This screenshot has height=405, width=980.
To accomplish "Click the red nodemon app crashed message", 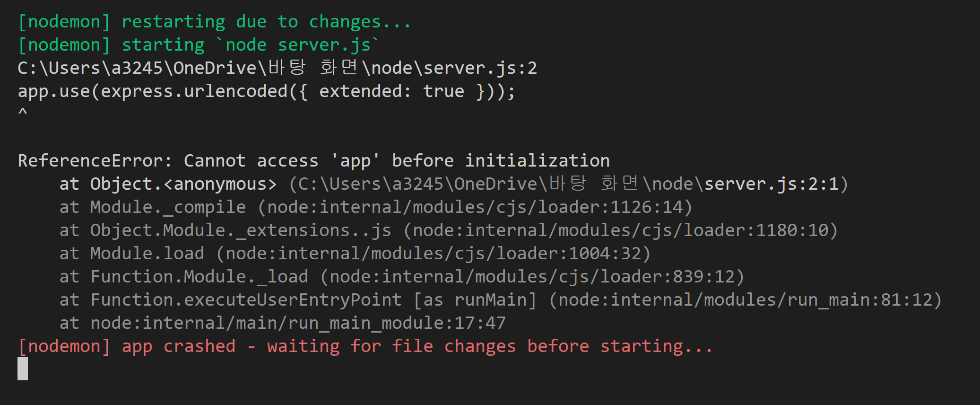I will pos(365,346).
